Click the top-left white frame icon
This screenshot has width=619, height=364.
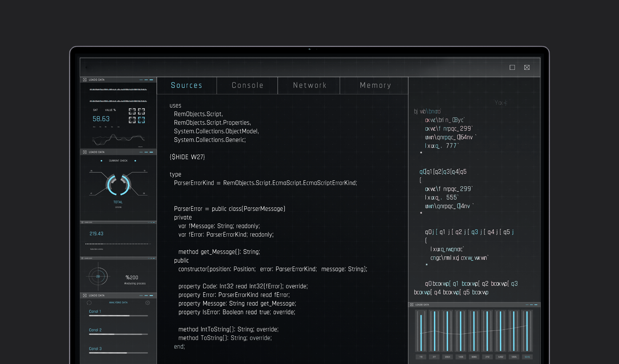tap(132, 111)
